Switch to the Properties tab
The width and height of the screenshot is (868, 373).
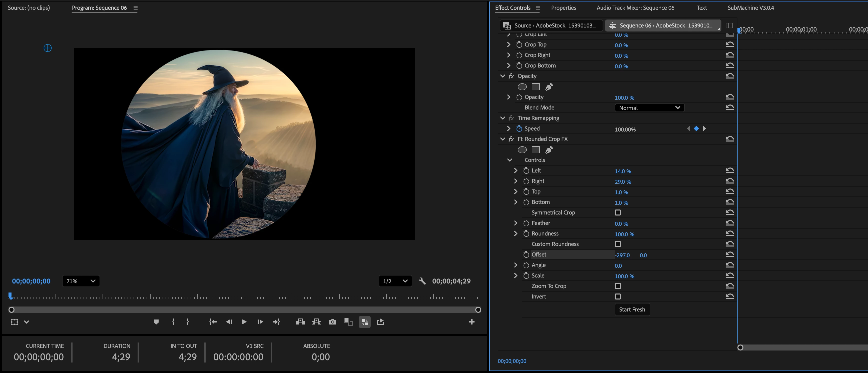(563, 8)
